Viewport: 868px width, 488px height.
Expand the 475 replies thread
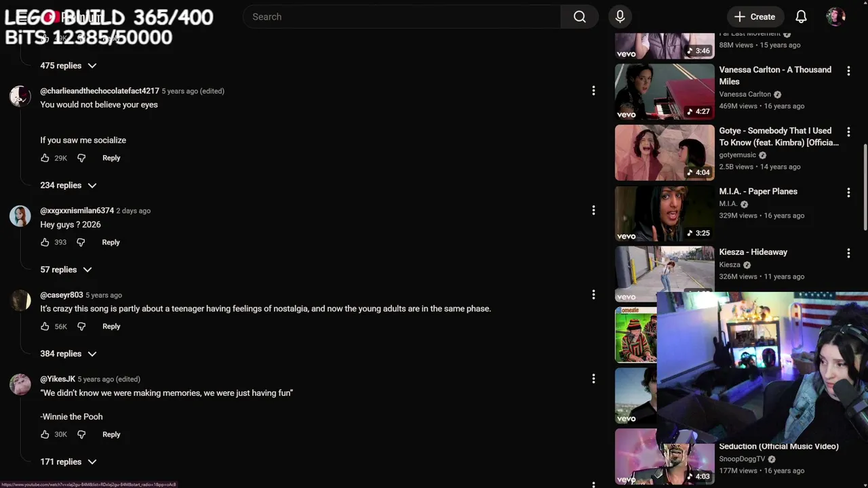(68, 66)
